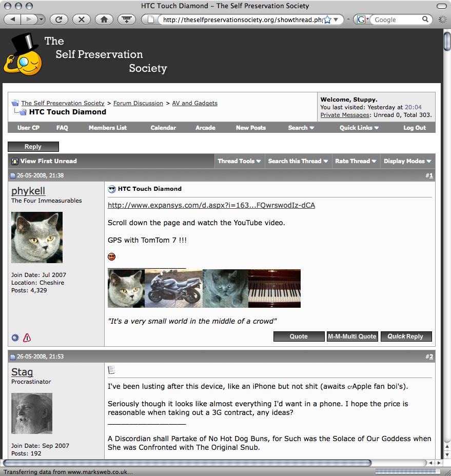
Task: Click phykell's online status icon
Action: [x=15, y=338]
